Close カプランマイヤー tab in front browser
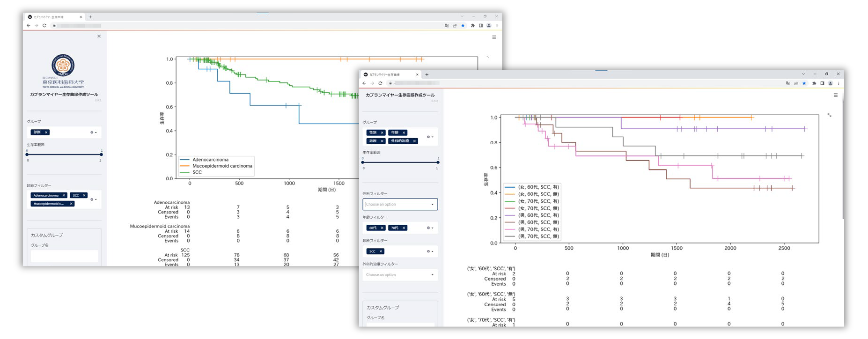868x339 pixels. point(417,74)
